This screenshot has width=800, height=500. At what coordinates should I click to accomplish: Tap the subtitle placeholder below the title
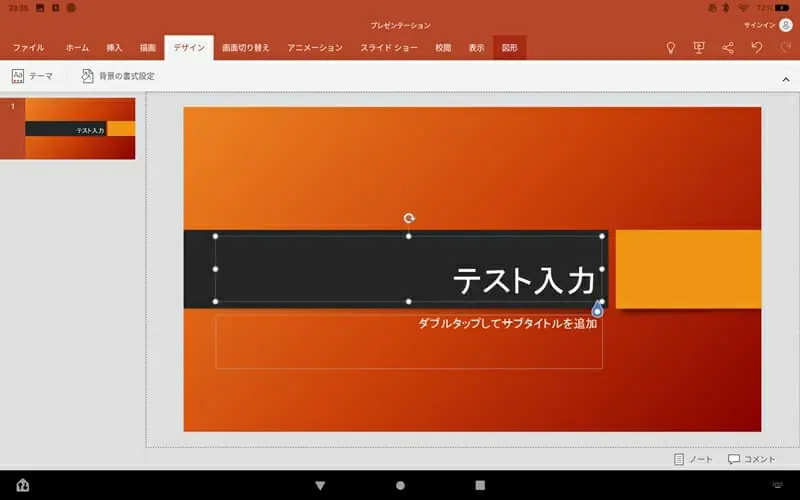(x=408, y=342)
